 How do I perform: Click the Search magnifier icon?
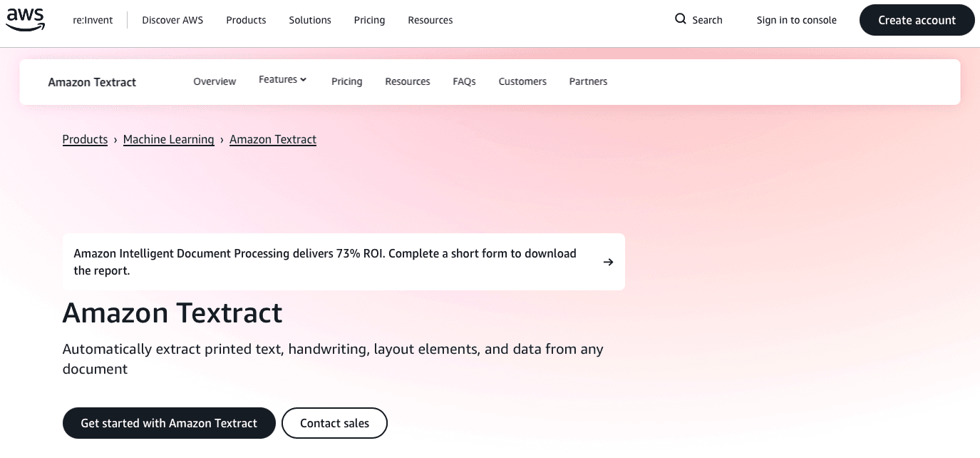pos(681,19)
